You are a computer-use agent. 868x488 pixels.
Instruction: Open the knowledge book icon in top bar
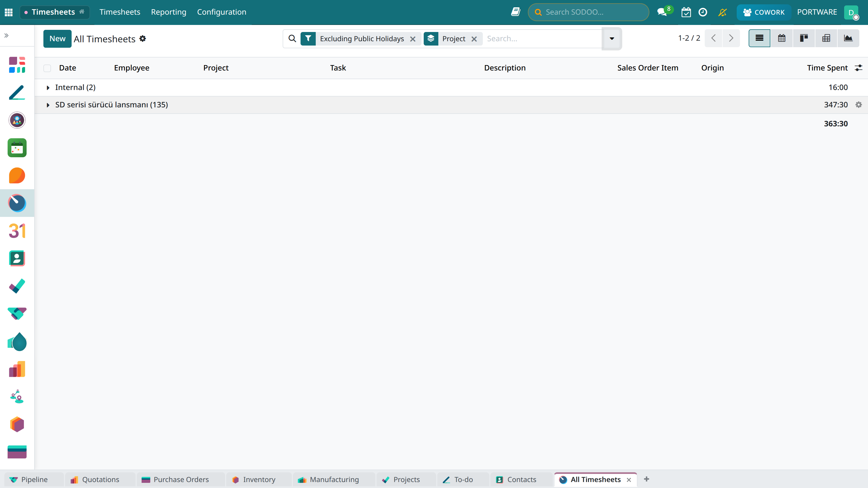pyautogui.click(x=516, y=12)
